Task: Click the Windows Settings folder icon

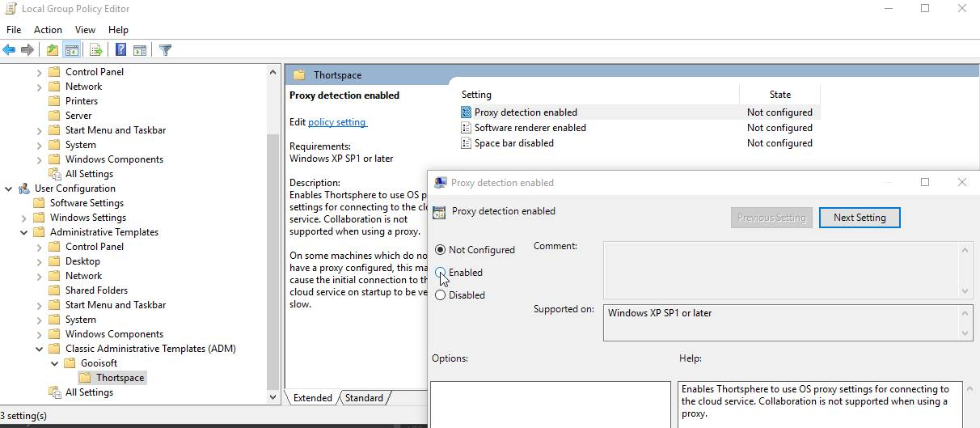Action: (40, 218)
